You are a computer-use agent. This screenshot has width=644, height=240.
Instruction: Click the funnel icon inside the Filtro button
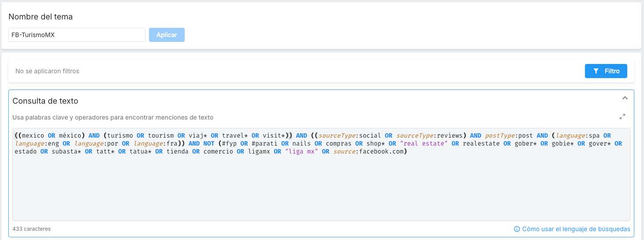[x=596, y=71]
